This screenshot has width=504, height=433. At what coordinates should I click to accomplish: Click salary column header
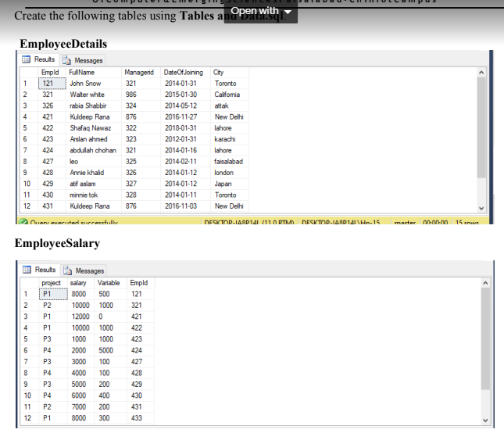pos(81,283)
